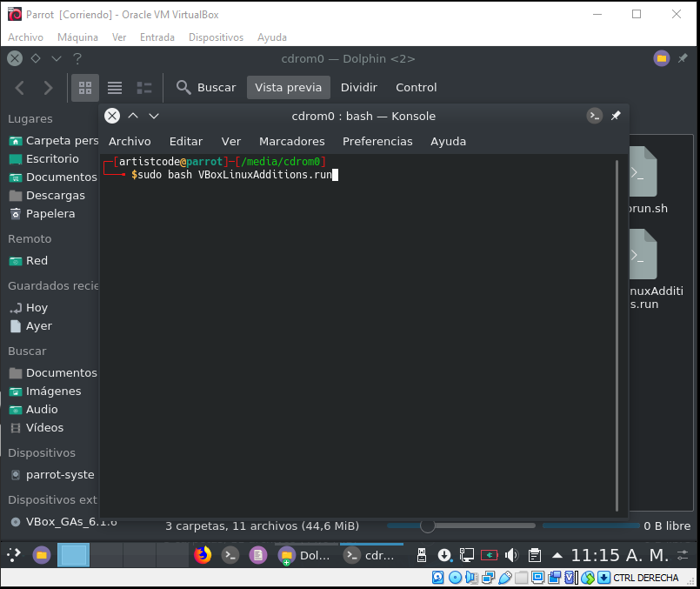This screenshot has height=589, width=700.
Task: Open the Control menu in Dolphin
Action: point(416,87)
